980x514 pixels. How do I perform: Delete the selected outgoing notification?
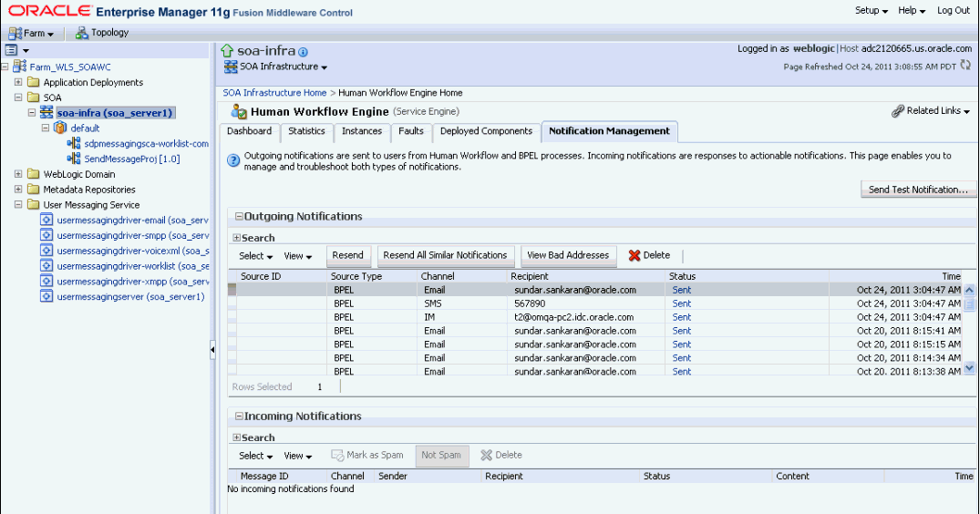(649, 255)
